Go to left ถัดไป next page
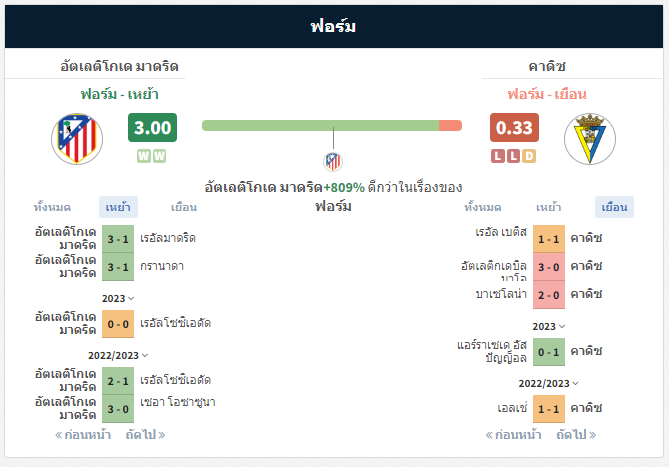Image resolution: width=669 pixels, height=467 pixels. 146,435
